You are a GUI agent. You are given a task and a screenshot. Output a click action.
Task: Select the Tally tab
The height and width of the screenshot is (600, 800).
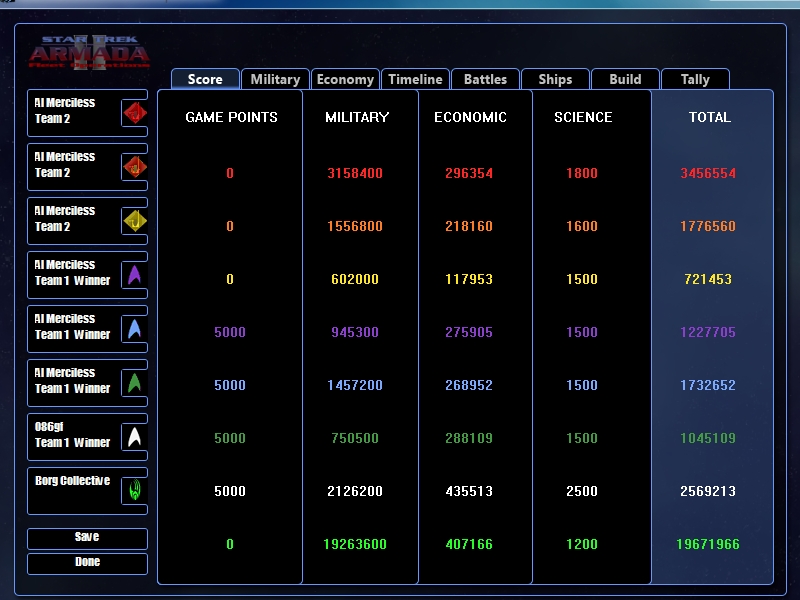695,79
